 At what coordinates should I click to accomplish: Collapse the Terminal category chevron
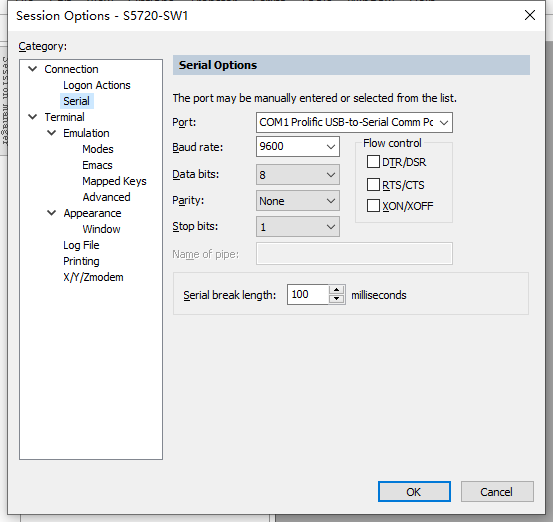pos(33,117)
